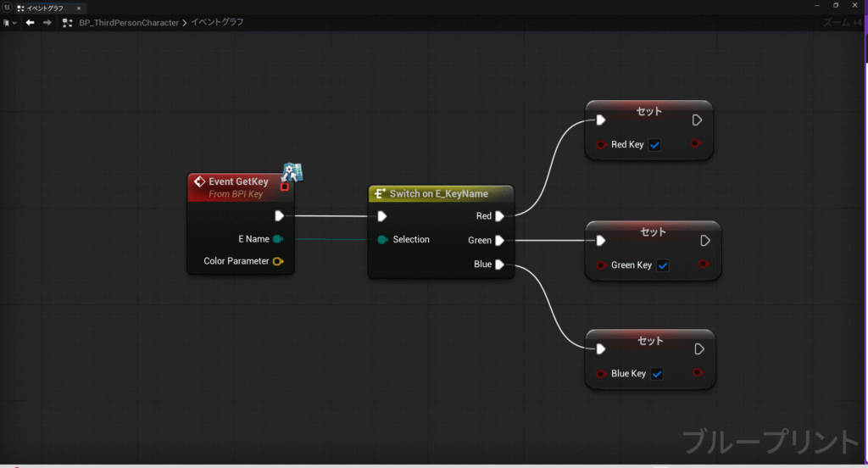Screen dimensions: 868x468
Task: Click Green Key set node exec output
Action: tap(704, 241)
